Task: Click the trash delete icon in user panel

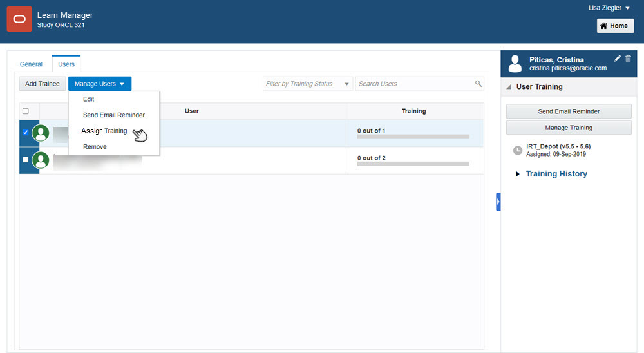Action: (628, 59)
